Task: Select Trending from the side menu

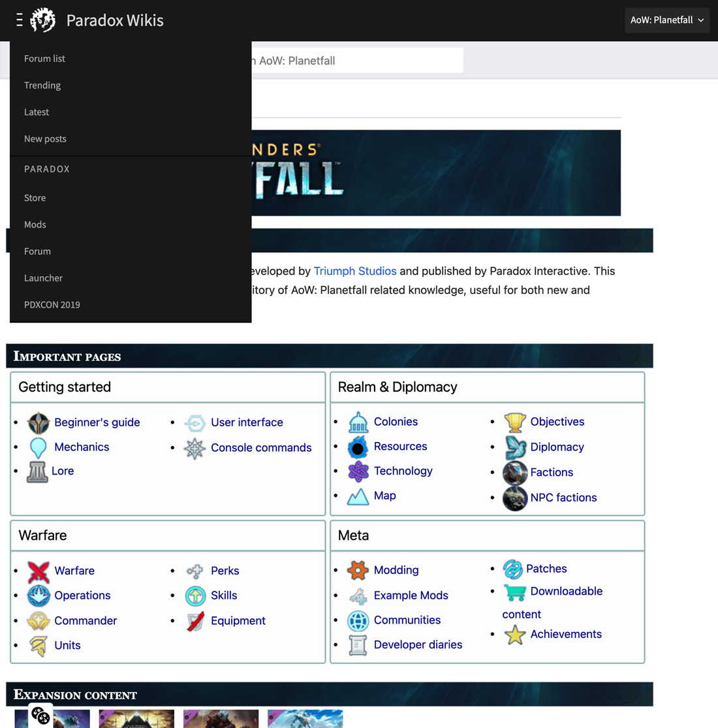Action: coord(42,86)
